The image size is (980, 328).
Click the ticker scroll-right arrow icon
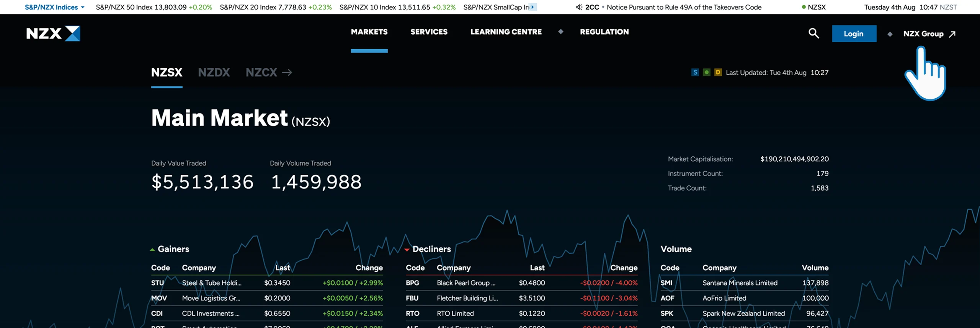click(532, 7)
